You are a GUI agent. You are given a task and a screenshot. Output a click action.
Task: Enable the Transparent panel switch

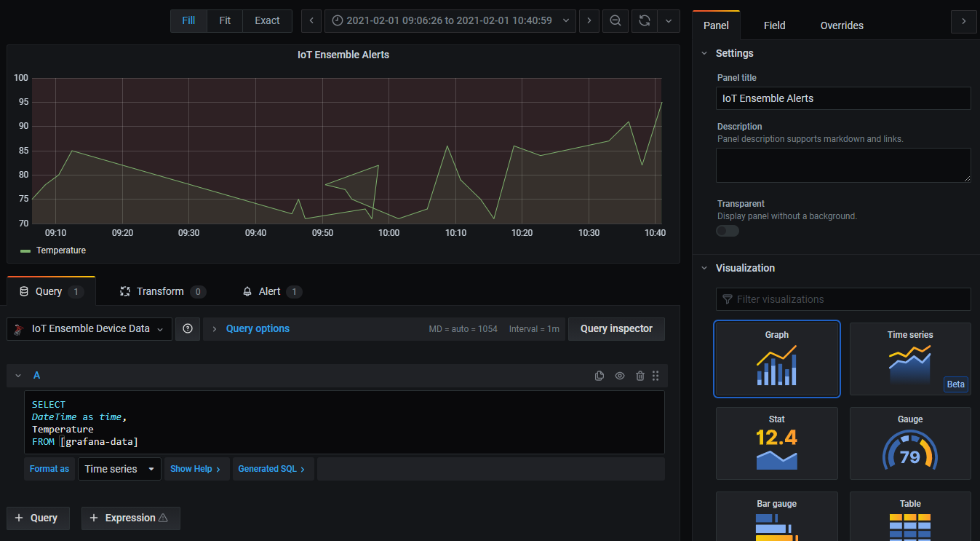click(728, 231)
